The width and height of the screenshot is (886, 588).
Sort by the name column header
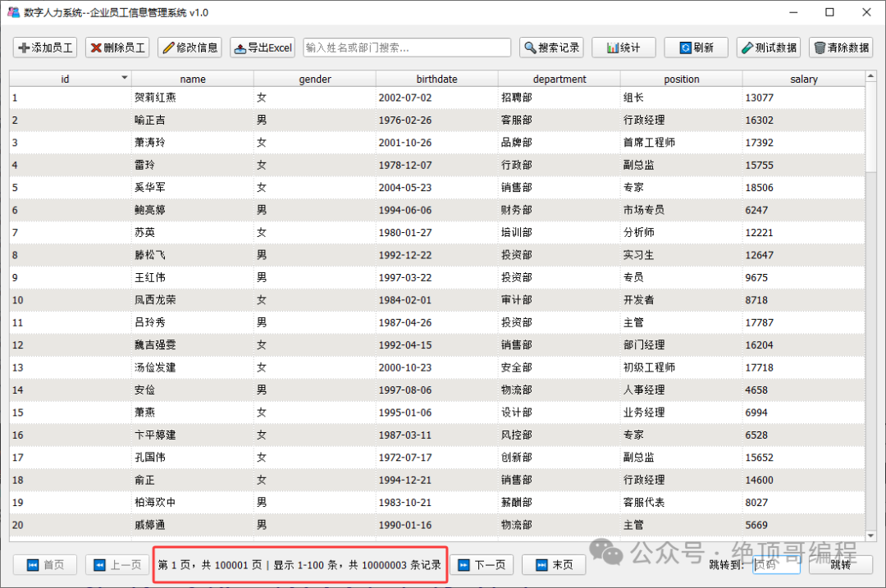coord(193,79)
